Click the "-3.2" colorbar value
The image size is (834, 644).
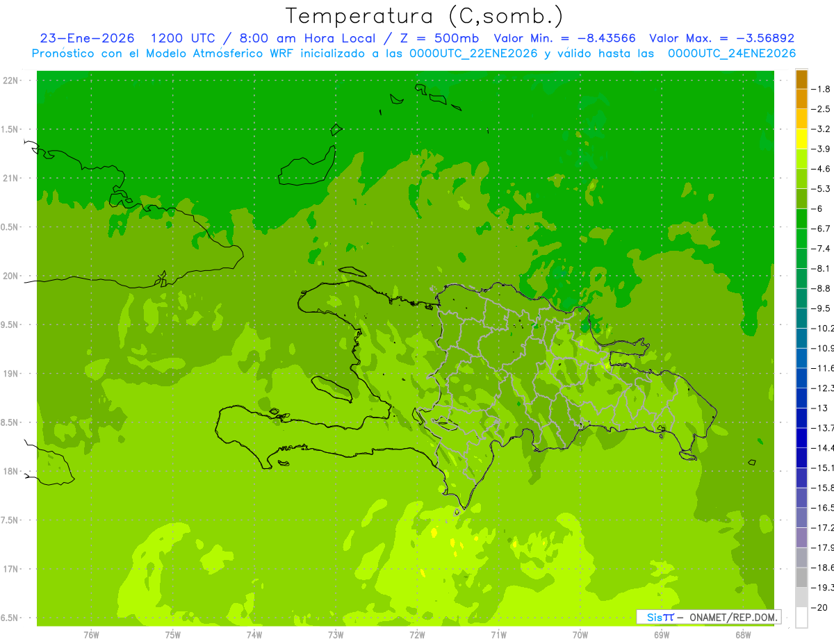[821, 129]
